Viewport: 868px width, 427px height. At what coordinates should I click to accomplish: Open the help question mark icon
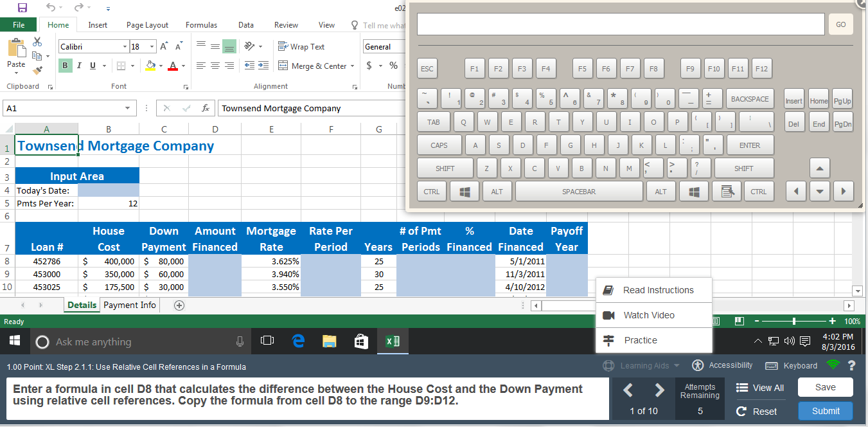tap(852, 365)
